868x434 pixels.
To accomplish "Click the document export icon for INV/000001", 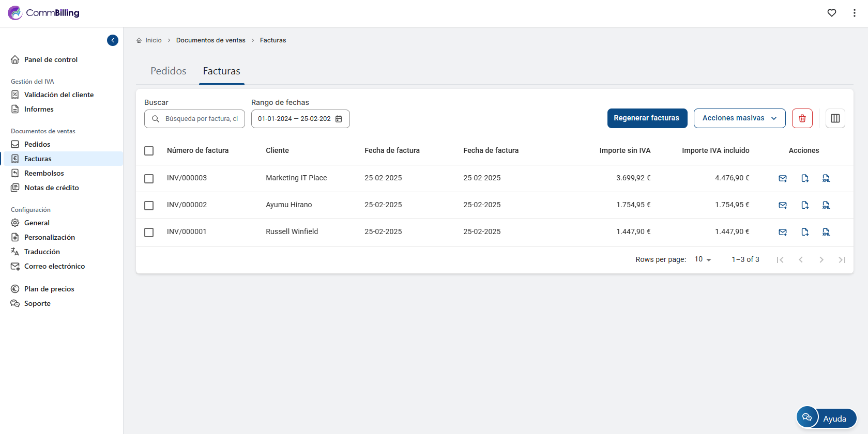I will point(805,232).
